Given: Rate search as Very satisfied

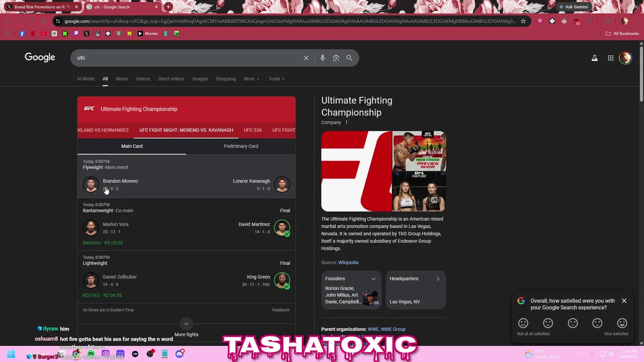Looking at the screenshot, I should [x=622, y=323].
